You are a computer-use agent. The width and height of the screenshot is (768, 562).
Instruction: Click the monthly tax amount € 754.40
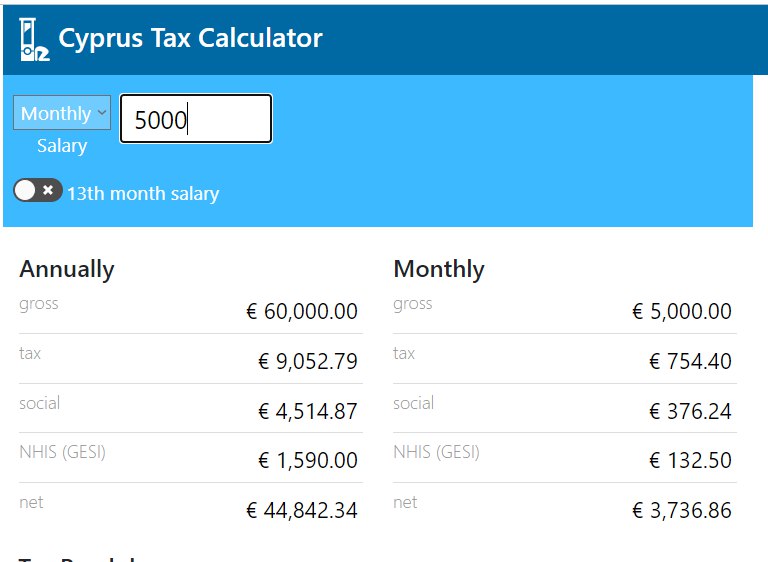pyautogui.click(x=690, y=362)
